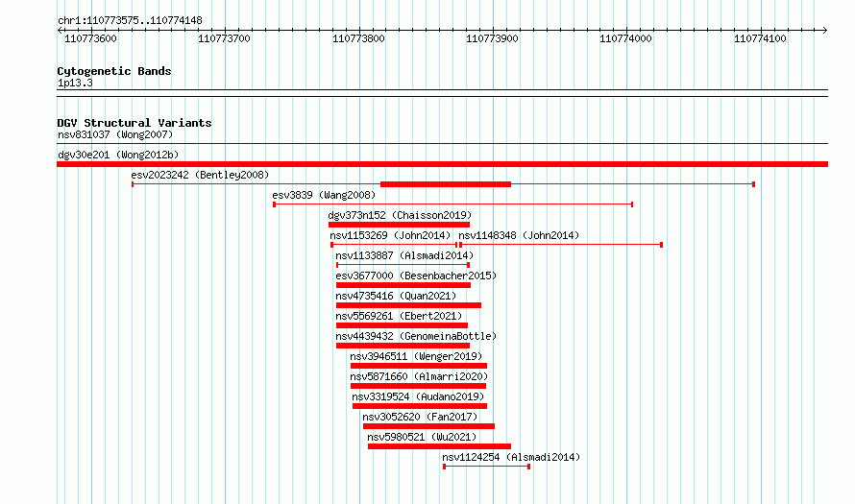855x504 pixels.
Task: Click ruler position 110773800
Action: [x=358, y=38]
